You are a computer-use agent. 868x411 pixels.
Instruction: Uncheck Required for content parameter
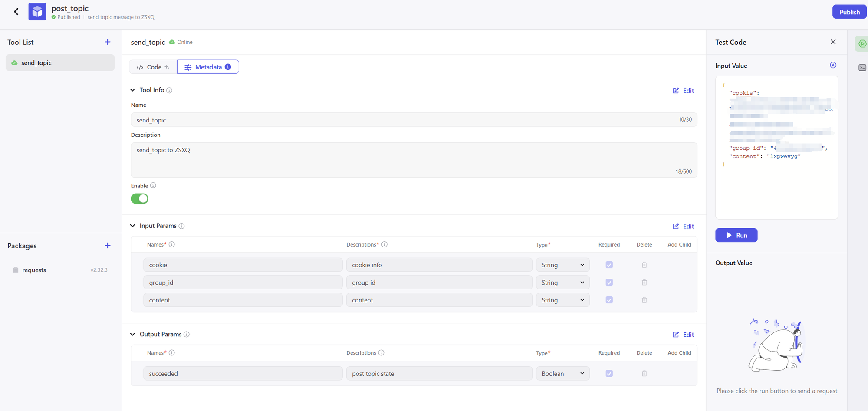coord(609,300)
